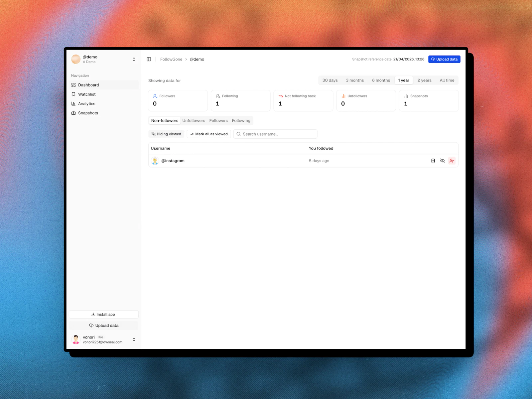
Task: Click the vonori7251@dwseal.com email text
Action: 102,342
